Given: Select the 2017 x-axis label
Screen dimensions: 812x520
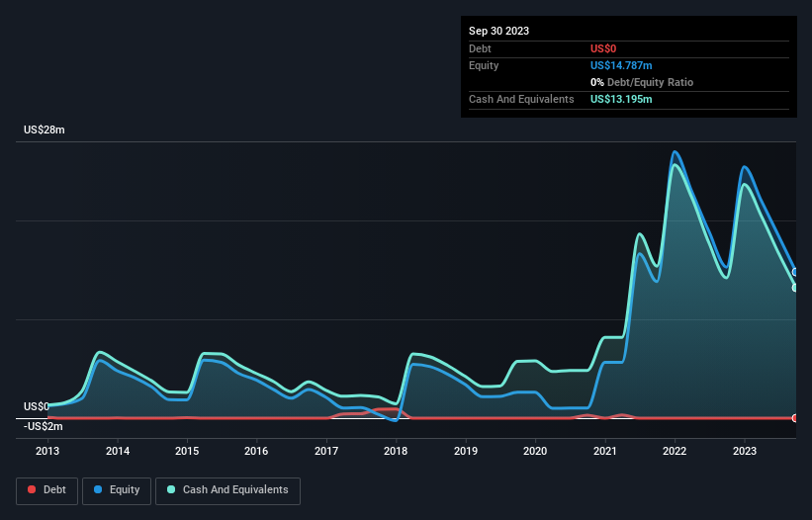Looking at the screenshot, I should pos(326,451).
